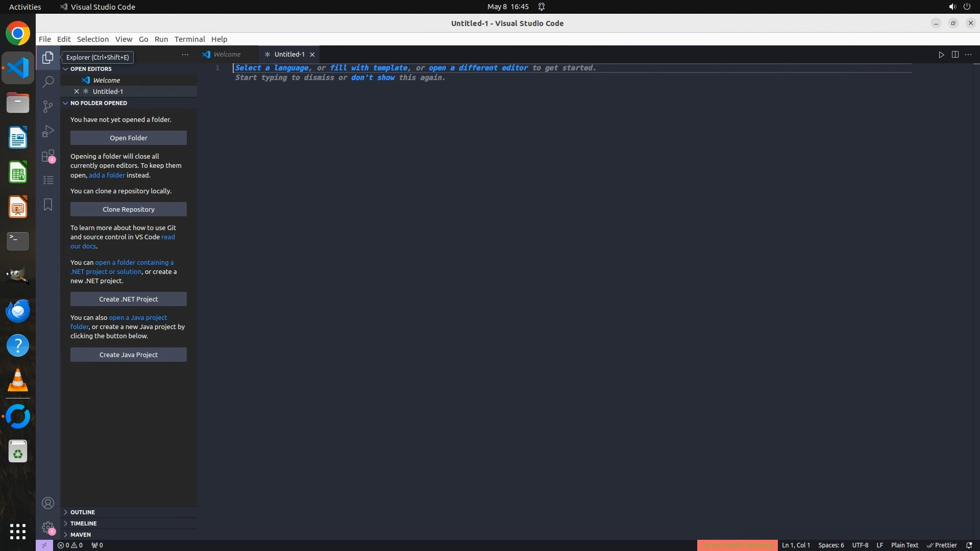The height and width of the screenshot is (551, 980).
Task: Expand the Outline section
Action: (x=83, y=512)
